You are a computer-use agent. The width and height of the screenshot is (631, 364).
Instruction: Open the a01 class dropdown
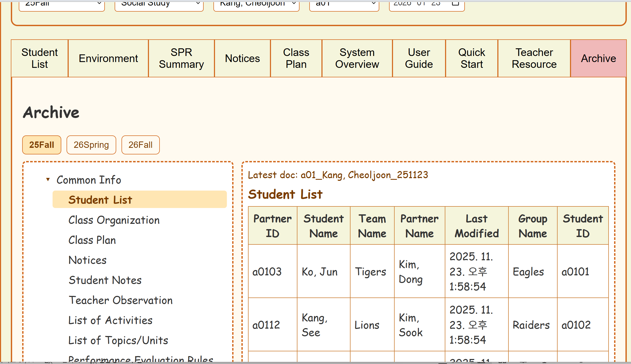click(x=344, y=4)
